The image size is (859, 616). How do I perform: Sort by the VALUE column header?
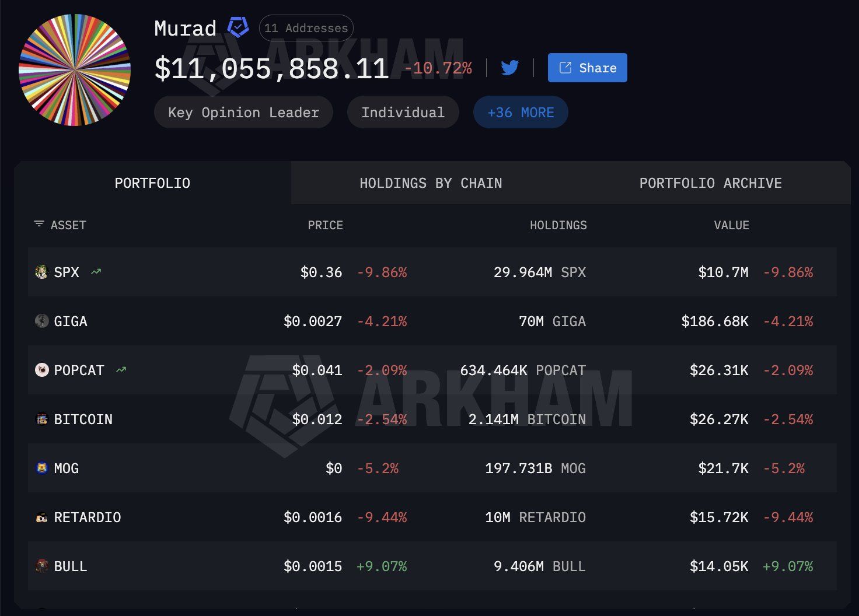tap(731, 225)
